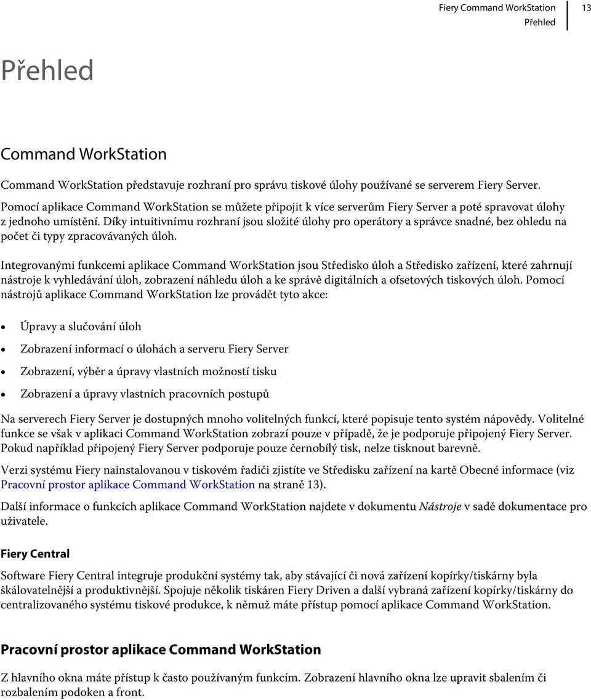Click the Pracovní prostor aplikace Command WorkStation heading
The width and height of the screenshot is (591, 700).
click(x=161, y=649)
